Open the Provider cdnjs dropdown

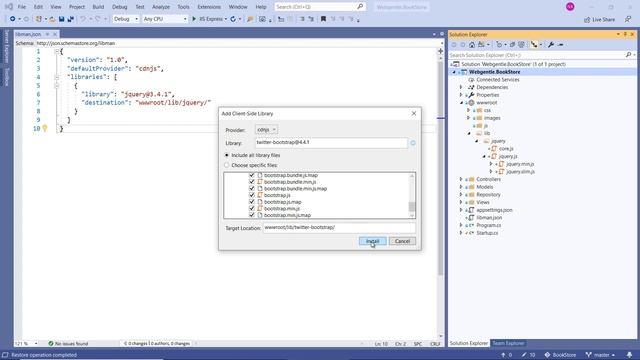(267, 129)
